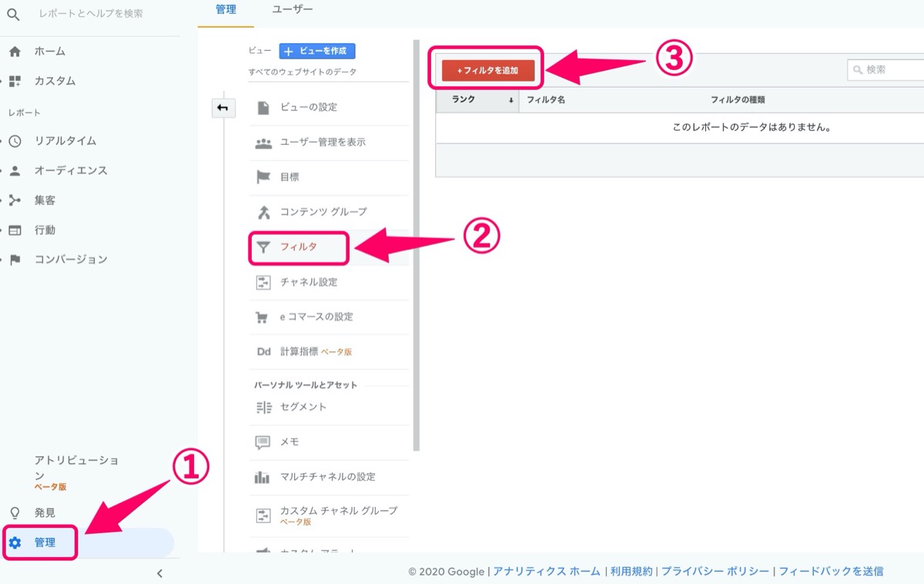This screenshot has width=924, height=584.
Task: Click the コンテンツ グループ icon
Action: (263, 212)
